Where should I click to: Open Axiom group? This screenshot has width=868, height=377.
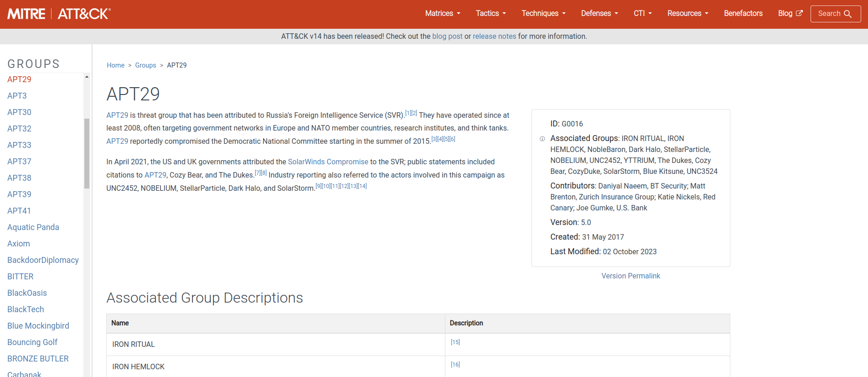pos(19,244)
